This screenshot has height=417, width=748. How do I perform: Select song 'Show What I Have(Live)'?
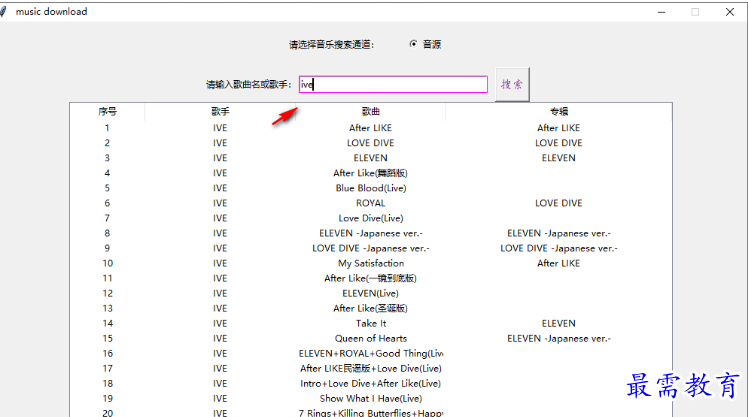(371, 398)
